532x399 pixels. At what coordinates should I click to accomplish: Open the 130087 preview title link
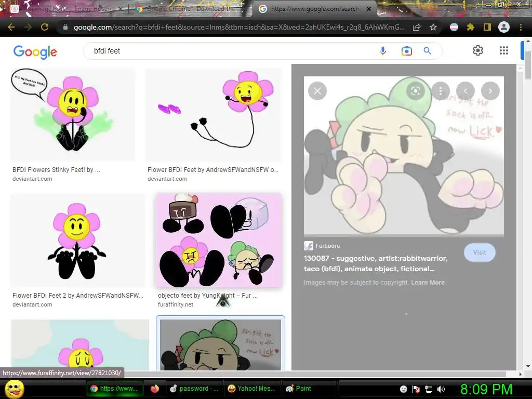point(376,263)
